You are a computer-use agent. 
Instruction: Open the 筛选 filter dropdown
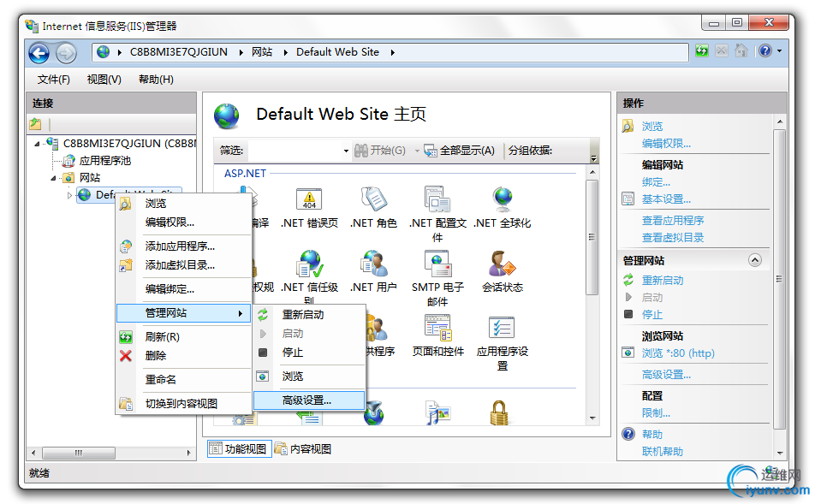tap(346, 151)
